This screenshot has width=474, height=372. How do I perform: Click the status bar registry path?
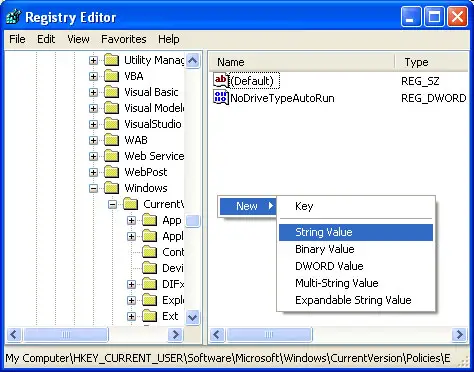point(228,358)
